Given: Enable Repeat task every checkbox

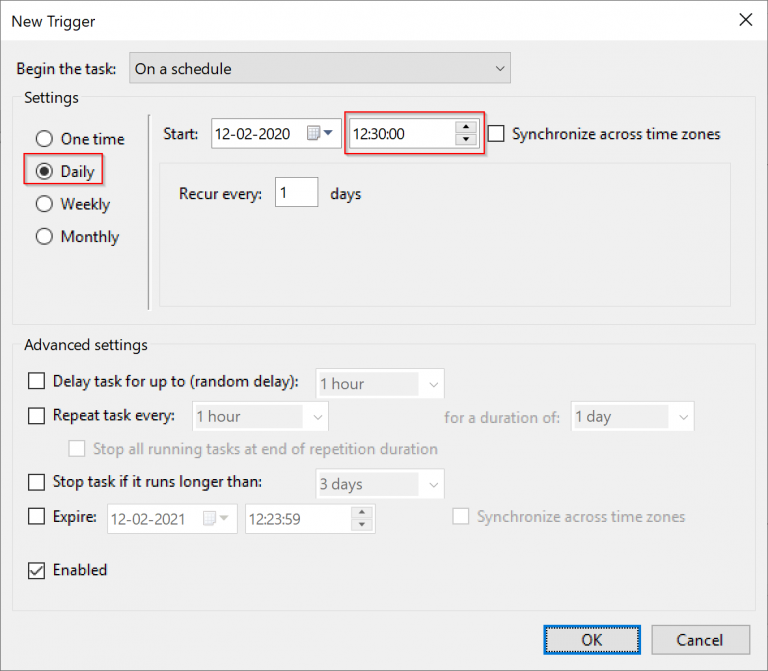Looking at the screenshot, I should tap(36, 415).
